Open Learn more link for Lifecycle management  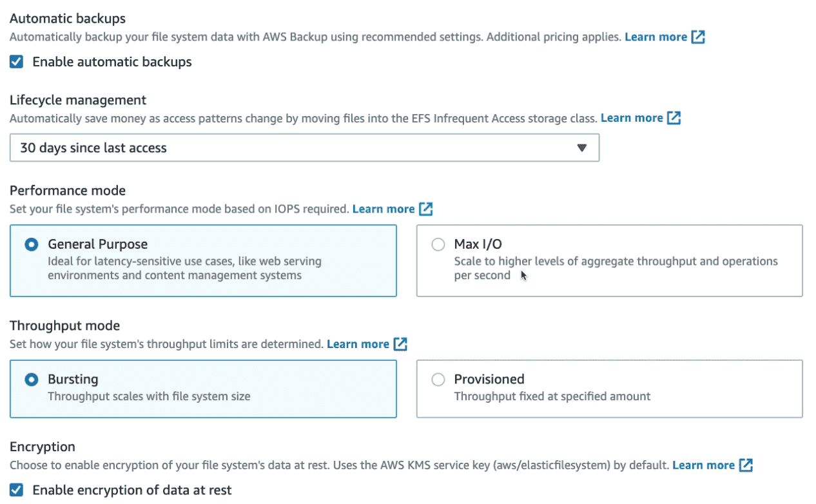632,118
